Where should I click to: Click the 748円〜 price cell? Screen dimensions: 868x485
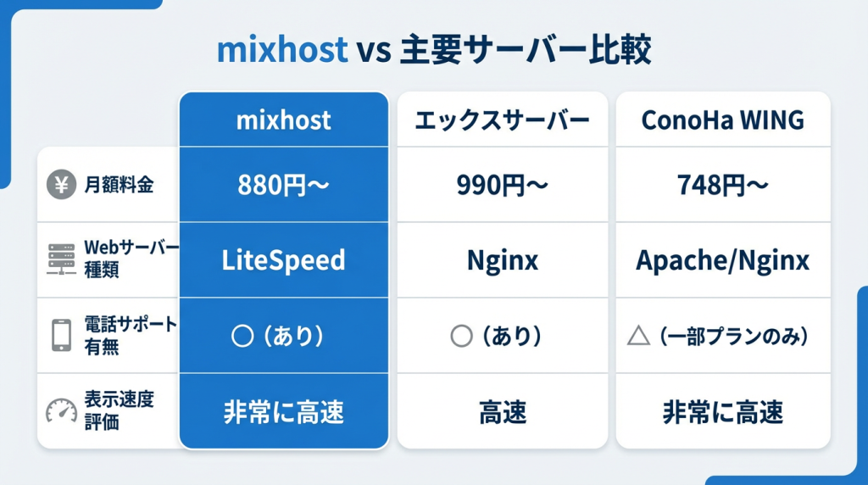click(722, 185)
